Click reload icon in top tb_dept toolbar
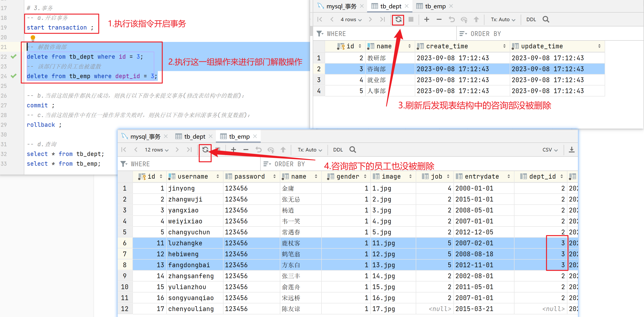 click(398, 19)
